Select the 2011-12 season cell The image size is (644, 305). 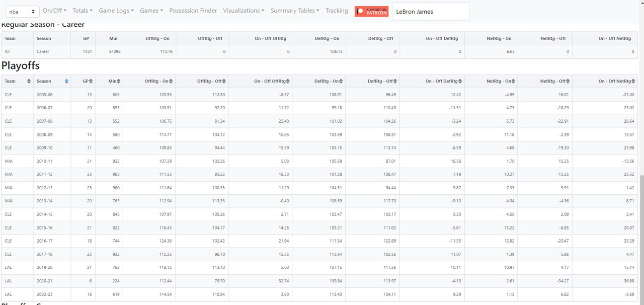click(51, 175)
